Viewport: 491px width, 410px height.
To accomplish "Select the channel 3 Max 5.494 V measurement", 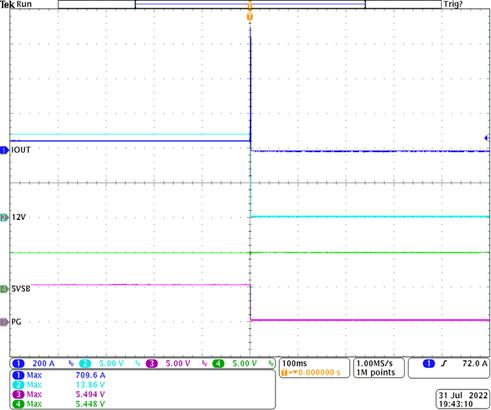I will point(59,394).
